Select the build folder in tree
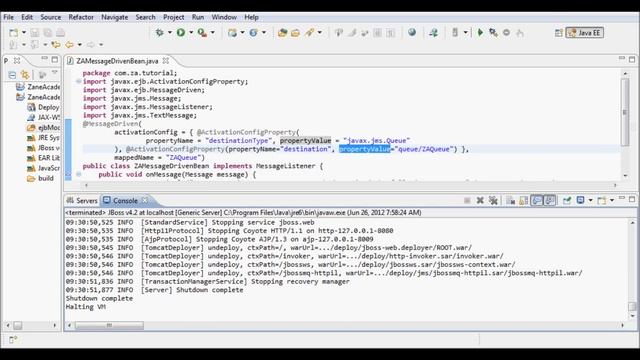 click(40, 178)
